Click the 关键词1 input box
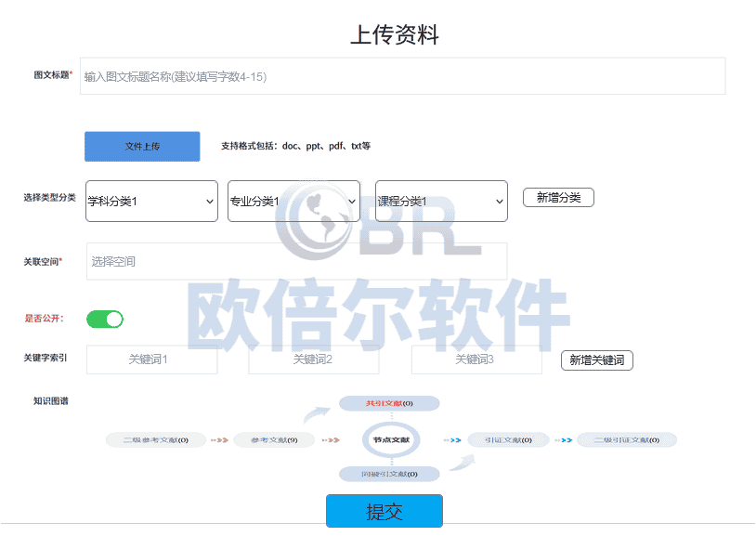Screen dimensions: 756x536 (151, 360)
